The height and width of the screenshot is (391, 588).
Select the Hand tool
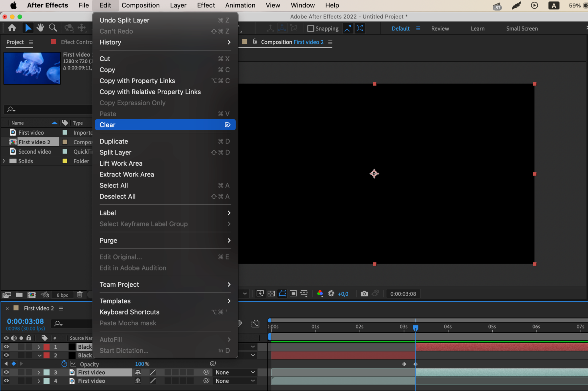tap(40, 28)
